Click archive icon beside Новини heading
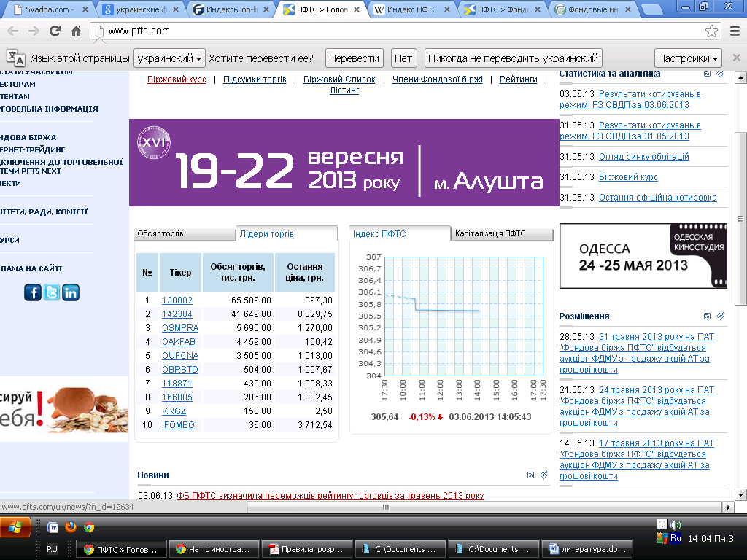747x560 pixels. [x=543, y=475]
